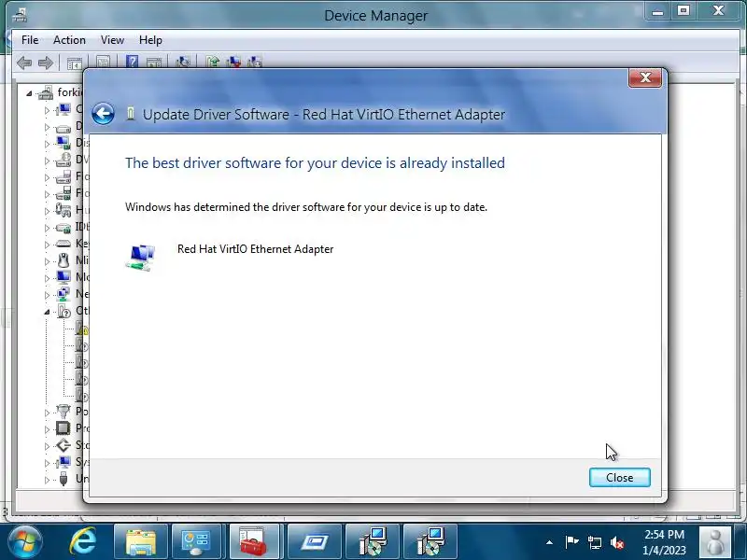Select the processor chip icon
This screenshot has width=747, height=560.
click(x=63, y=428)
